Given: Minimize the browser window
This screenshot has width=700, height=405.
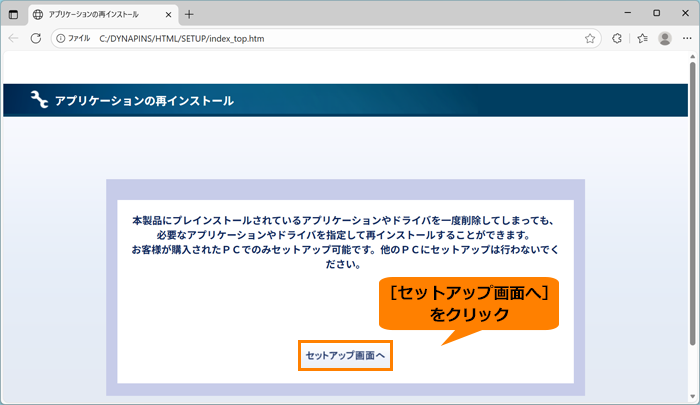Looking at the screenshot, I should pos(625,13).
